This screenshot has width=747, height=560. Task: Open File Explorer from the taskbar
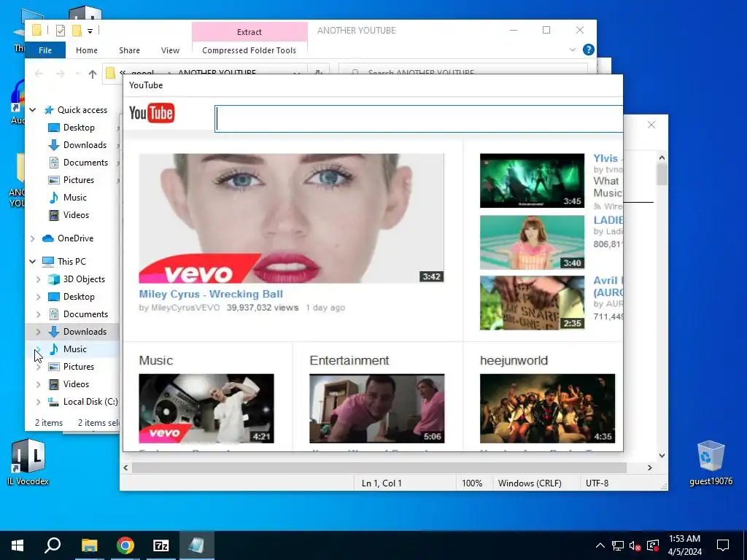[x=89, y=545]
